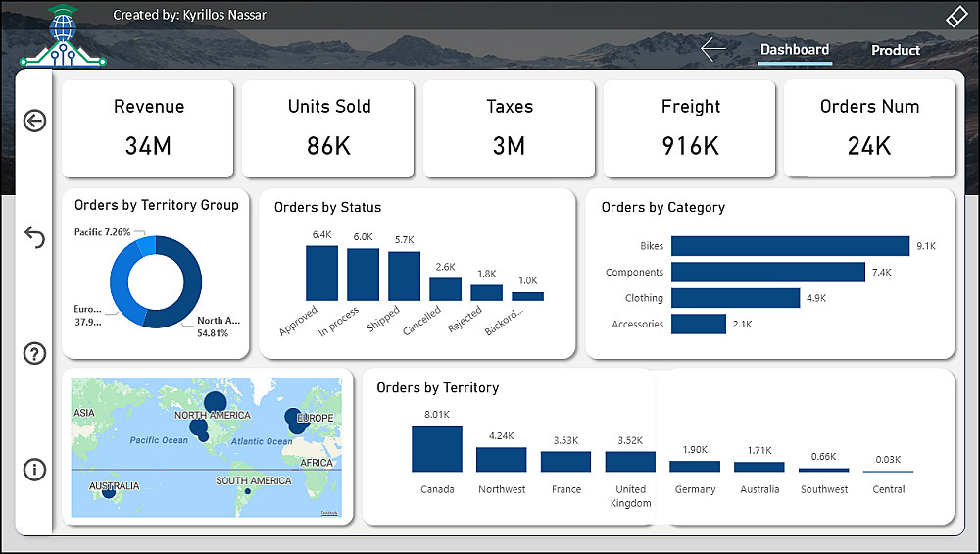The width and height of the screenshot is (980, 554).
Task: Open the question mark help icon
Action: coord(34,353)
